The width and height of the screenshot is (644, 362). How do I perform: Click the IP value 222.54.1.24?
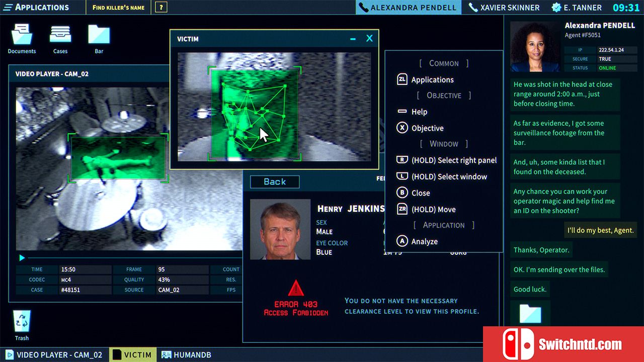tap(617, 50)
